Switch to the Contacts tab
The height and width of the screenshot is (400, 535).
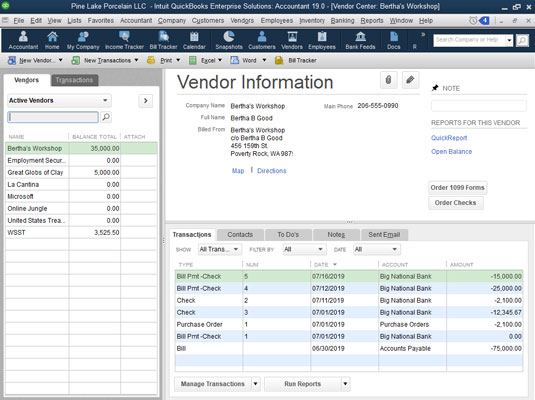tap(240, 234)
